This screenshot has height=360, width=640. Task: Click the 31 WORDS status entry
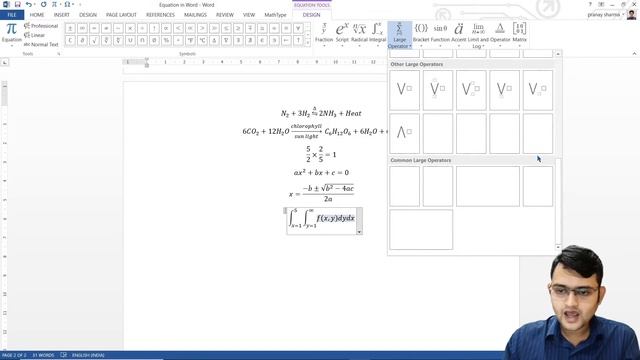[x=43, y=355]
